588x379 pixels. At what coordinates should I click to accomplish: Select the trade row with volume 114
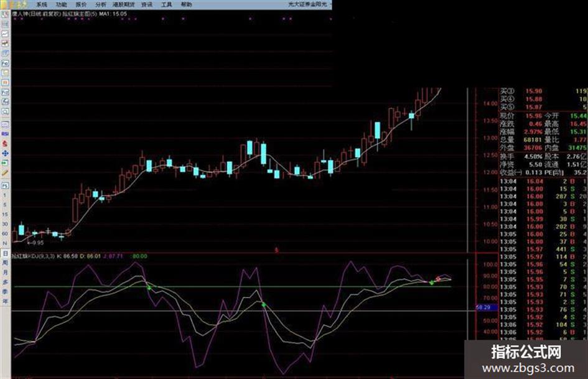click(543, 256)
